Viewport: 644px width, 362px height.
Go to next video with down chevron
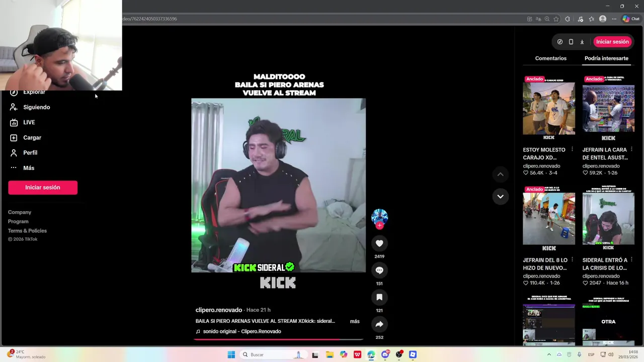coord(500,197)
